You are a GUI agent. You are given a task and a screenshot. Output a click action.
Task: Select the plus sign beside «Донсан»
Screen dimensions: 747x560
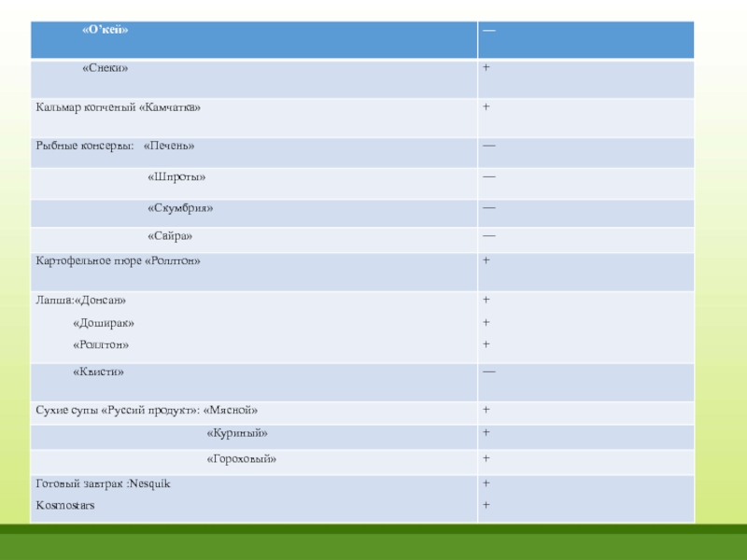point(486,300)
